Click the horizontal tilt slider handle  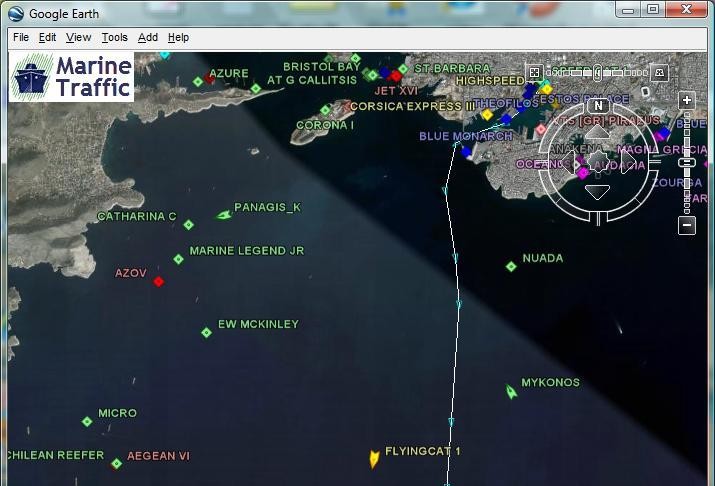click(x=598, y=72)
